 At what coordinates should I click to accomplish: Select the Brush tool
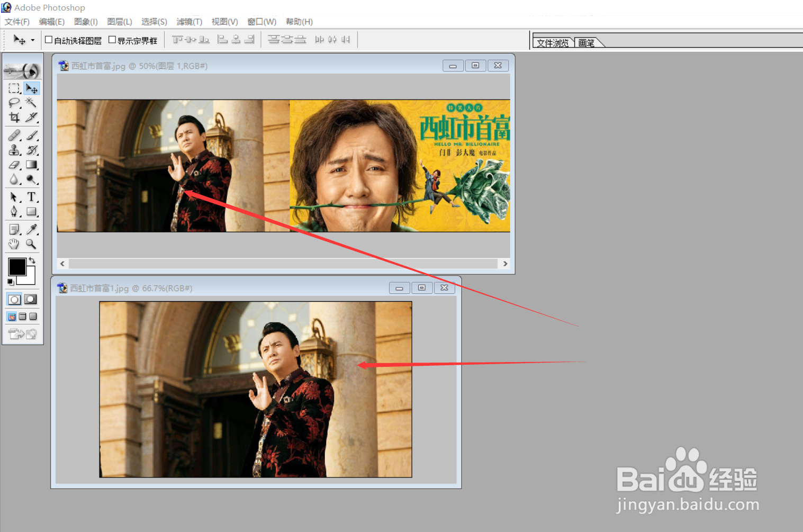(x=32, y=136)
